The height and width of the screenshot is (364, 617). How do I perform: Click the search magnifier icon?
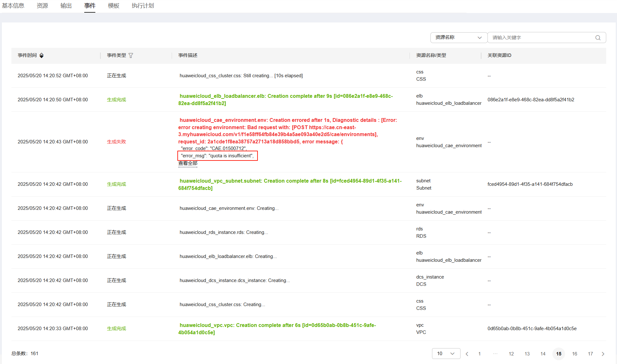[x=598, y=38]
